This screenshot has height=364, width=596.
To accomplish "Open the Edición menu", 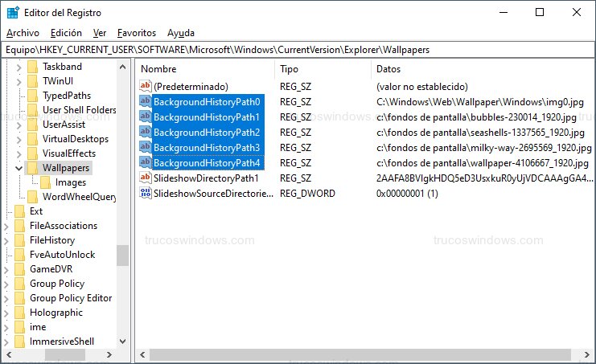I will [66, 33].
